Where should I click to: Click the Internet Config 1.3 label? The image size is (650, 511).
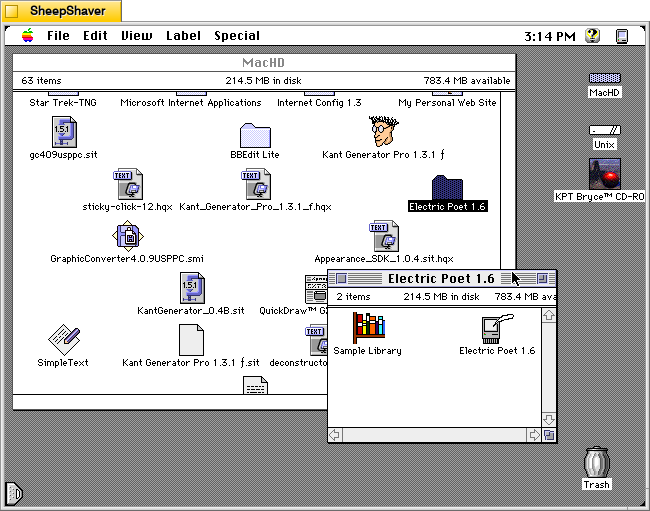click(x=319, y=103)
